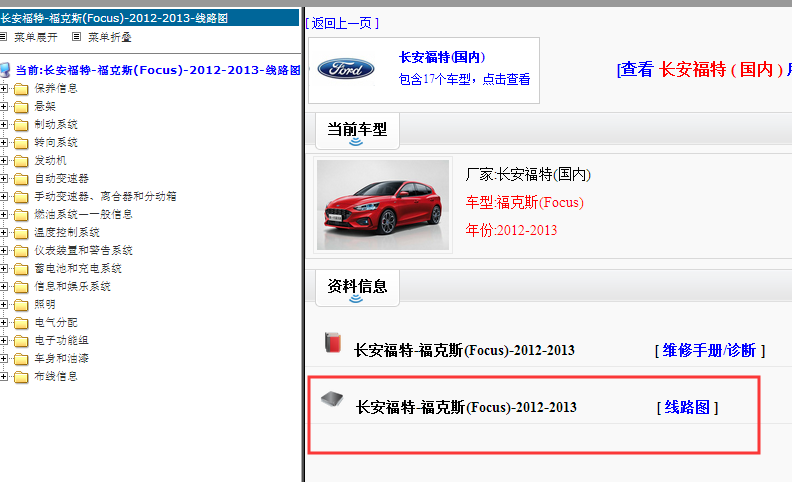Click the Ford logo icon

click(x=346, y=69)
